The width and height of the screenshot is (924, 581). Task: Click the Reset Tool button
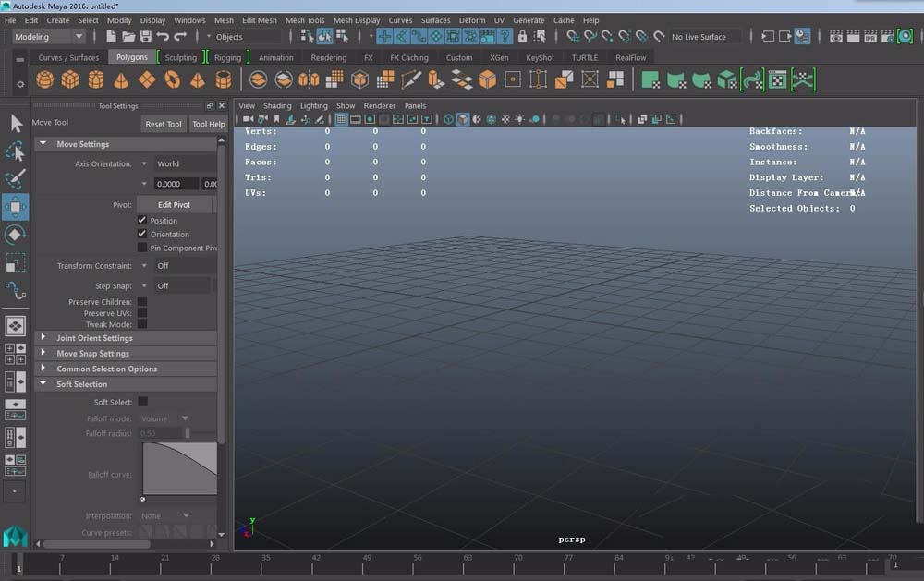(x=163, y=123)
